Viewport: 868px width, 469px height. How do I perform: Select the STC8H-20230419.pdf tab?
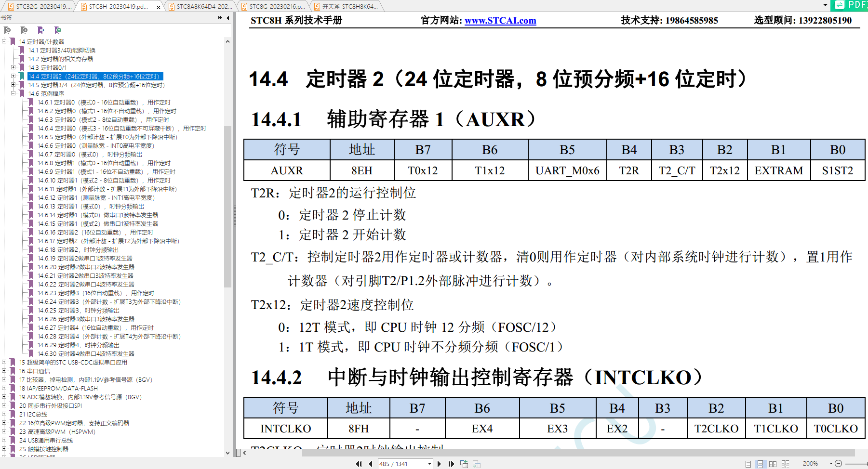(119, 6)
